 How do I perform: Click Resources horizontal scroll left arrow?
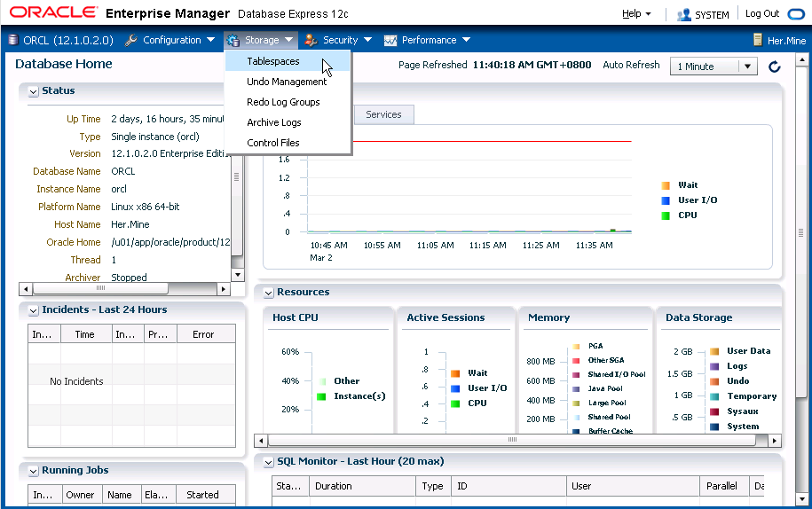point(261,441)
